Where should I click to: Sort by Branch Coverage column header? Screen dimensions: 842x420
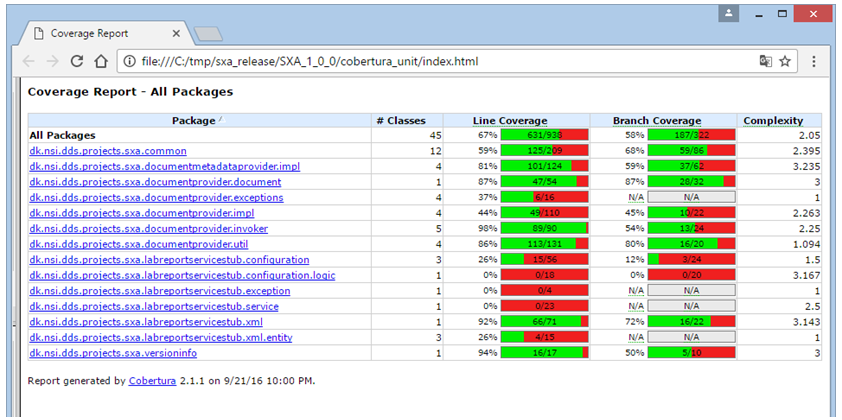coord(656,120)
